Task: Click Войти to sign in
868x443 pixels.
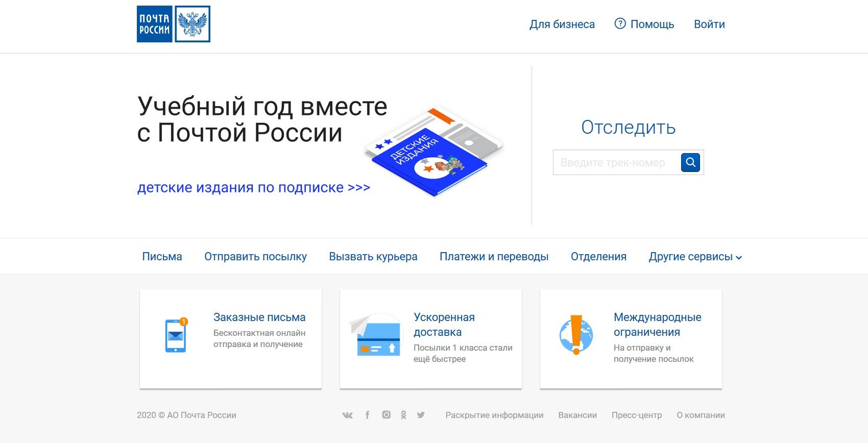Action: pos(709,24)
